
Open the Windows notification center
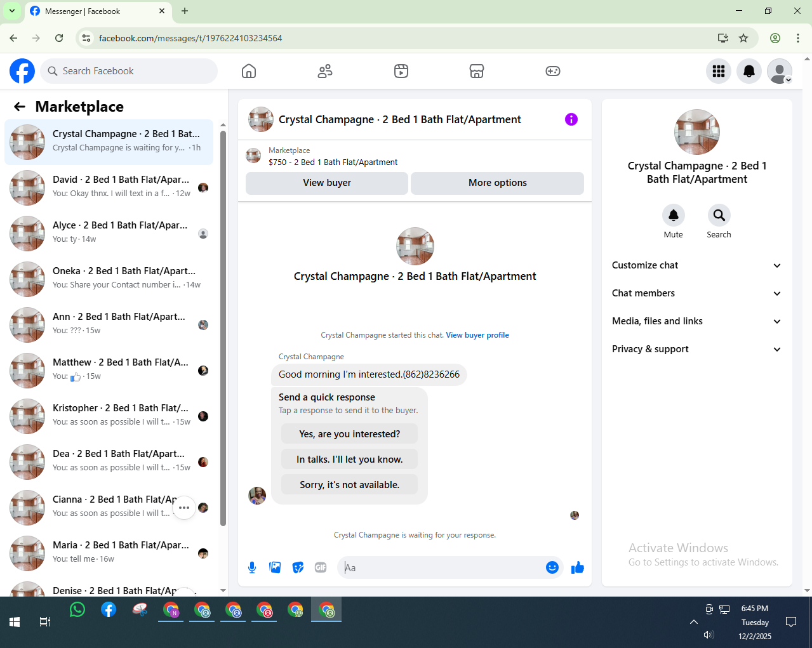791,622
